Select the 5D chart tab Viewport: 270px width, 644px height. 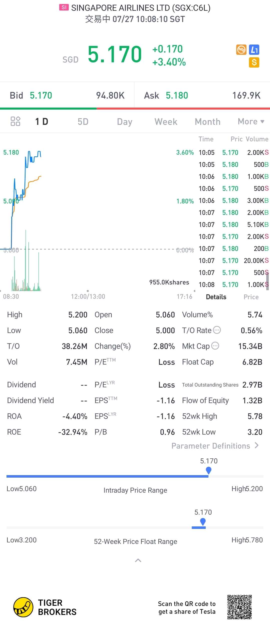click(83, 122)
